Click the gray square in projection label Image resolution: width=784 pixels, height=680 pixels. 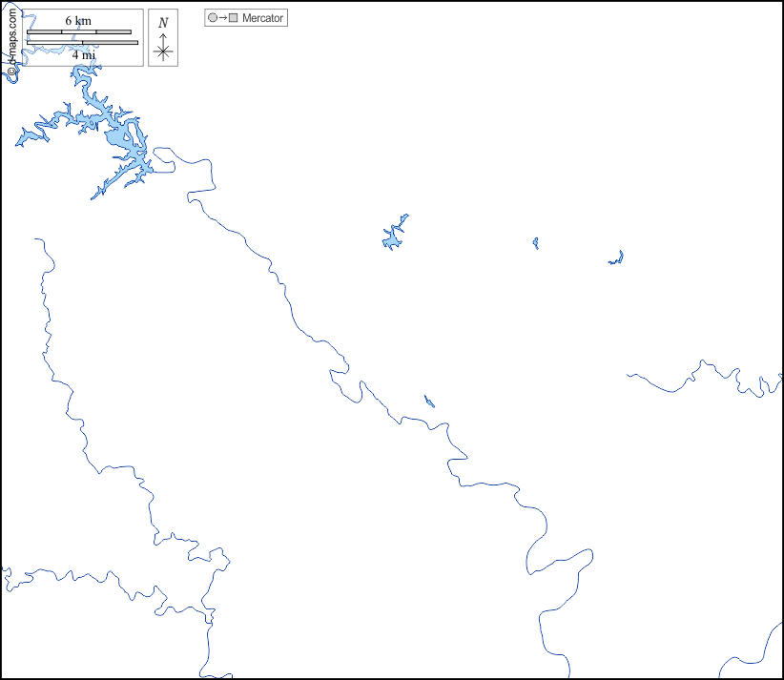233,18
